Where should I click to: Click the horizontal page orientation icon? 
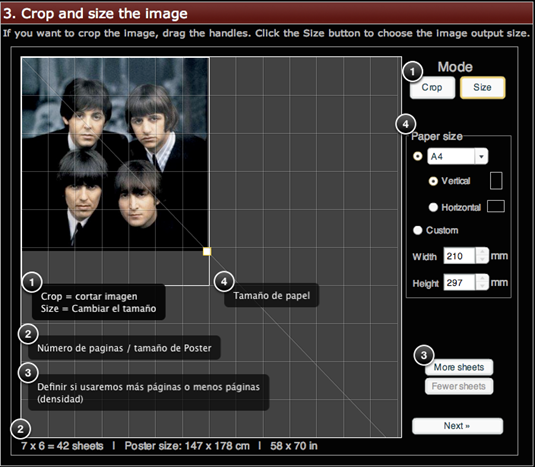point(496,206)
